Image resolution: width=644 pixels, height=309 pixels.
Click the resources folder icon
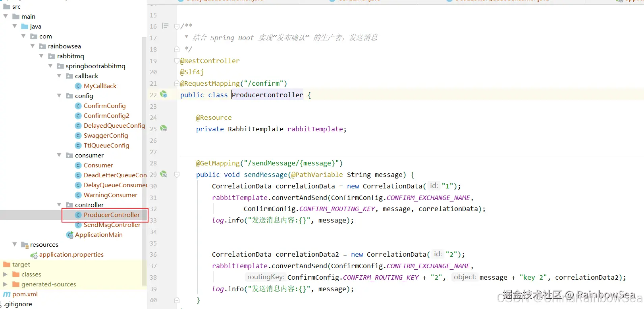(25, 245)
